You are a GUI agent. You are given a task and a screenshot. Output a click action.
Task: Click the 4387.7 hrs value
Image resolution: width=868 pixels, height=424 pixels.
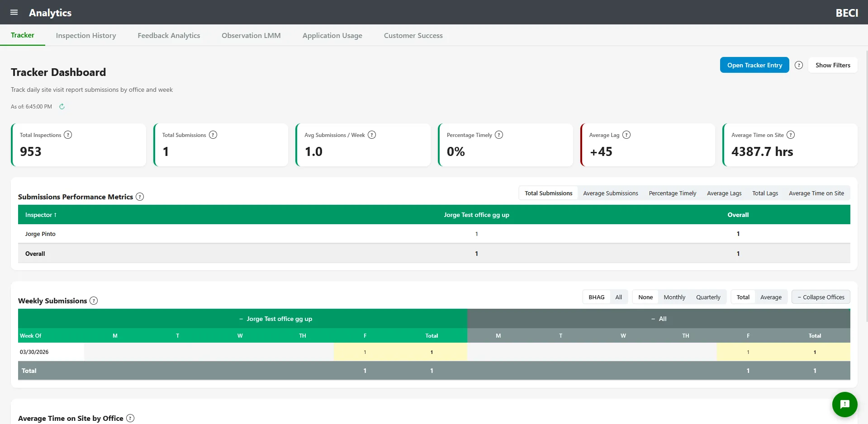point(762,151)
